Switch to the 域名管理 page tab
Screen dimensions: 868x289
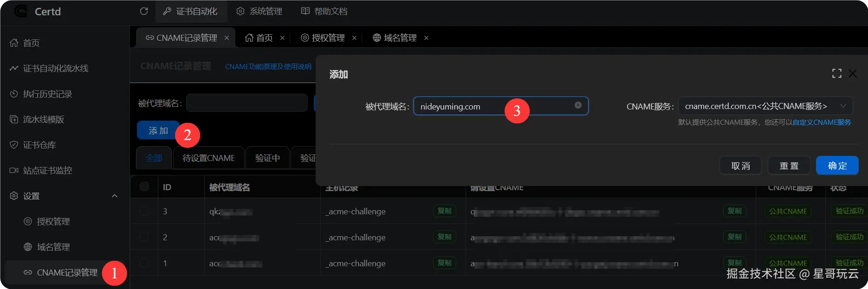[x=395, y=38]
